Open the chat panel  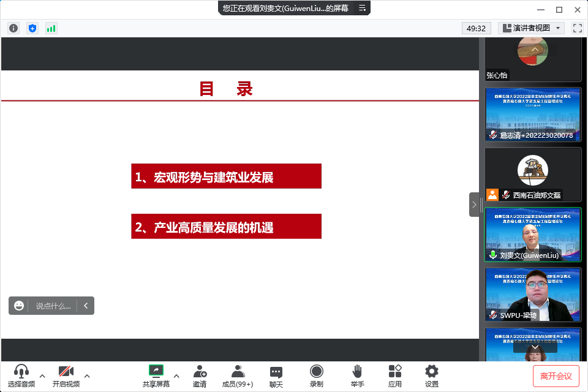point(276,375)
